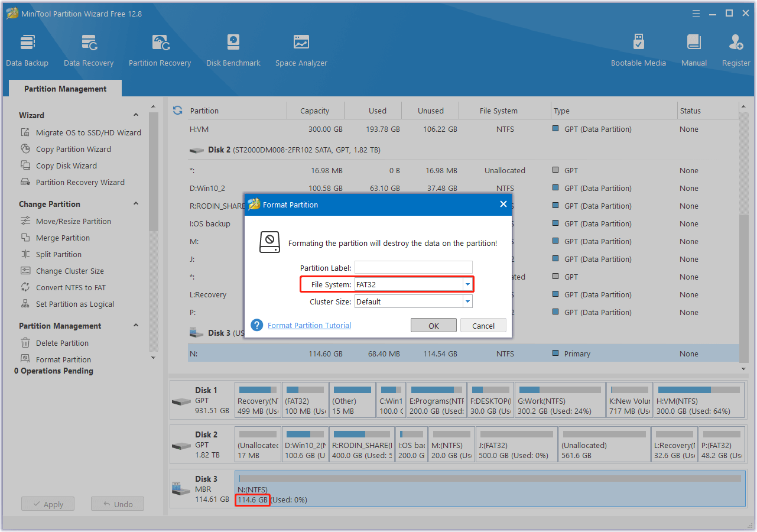757x532 pixels.
Task: Choose Delete Partition
Action: 54,343
